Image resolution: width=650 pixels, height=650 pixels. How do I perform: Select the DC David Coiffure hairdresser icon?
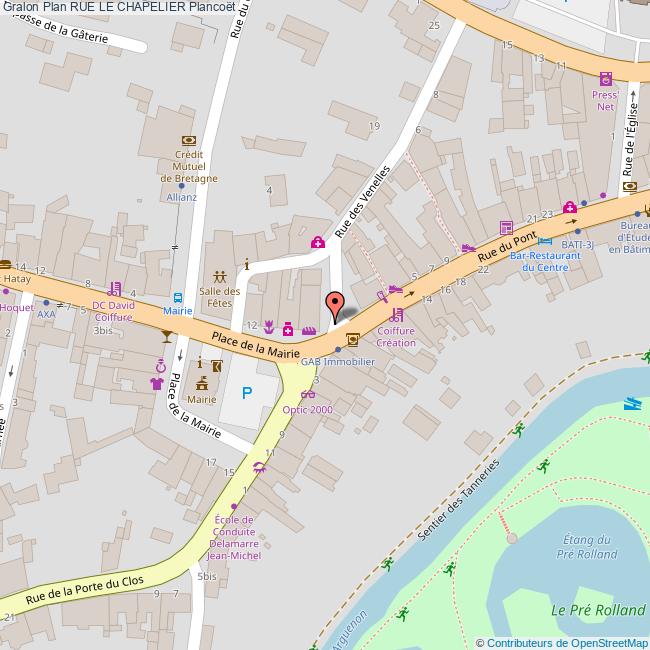coord(115,289)
